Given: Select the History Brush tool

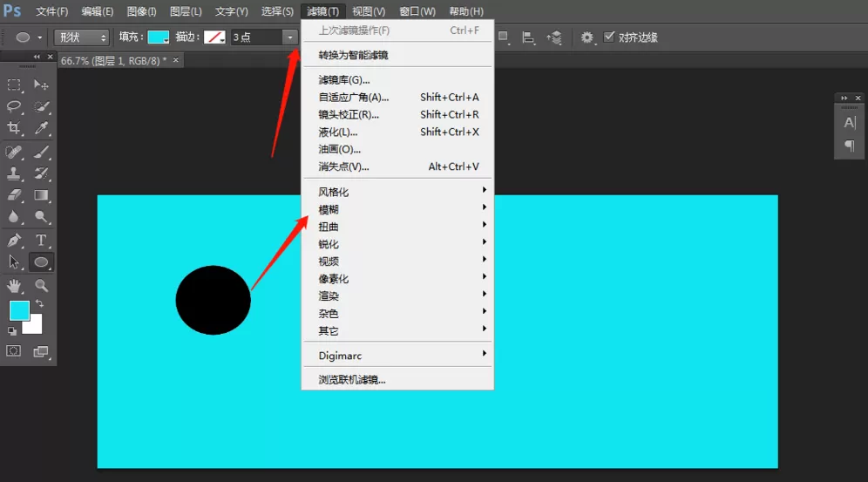Looking at the screenshot, I should pos(41,173).
